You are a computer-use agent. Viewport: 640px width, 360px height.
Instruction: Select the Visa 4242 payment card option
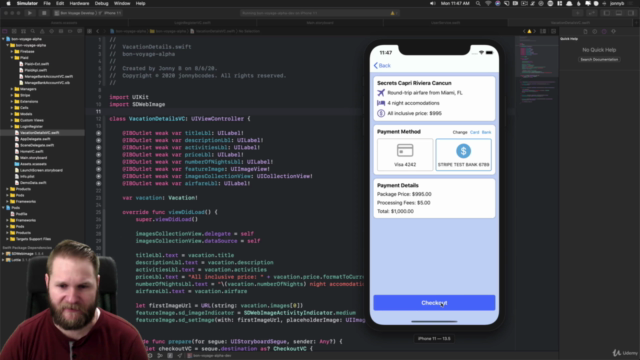[x=405, y=154]
